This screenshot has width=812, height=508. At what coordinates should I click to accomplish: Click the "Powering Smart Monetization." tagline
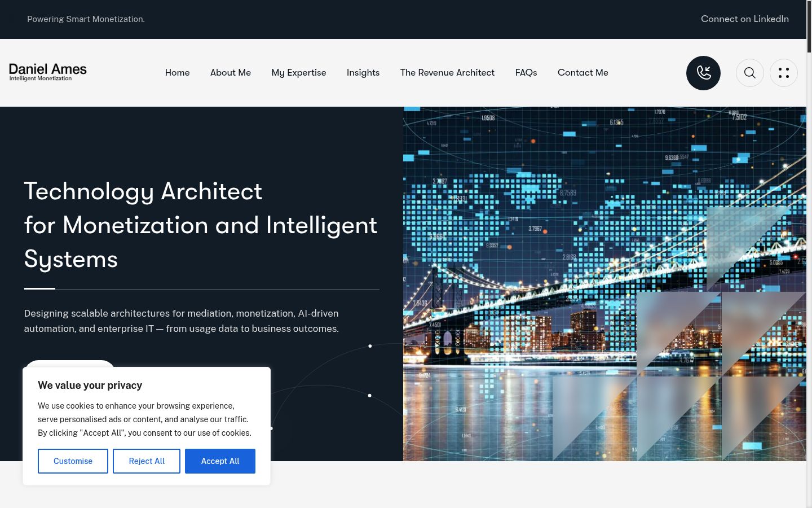point(86,19)
